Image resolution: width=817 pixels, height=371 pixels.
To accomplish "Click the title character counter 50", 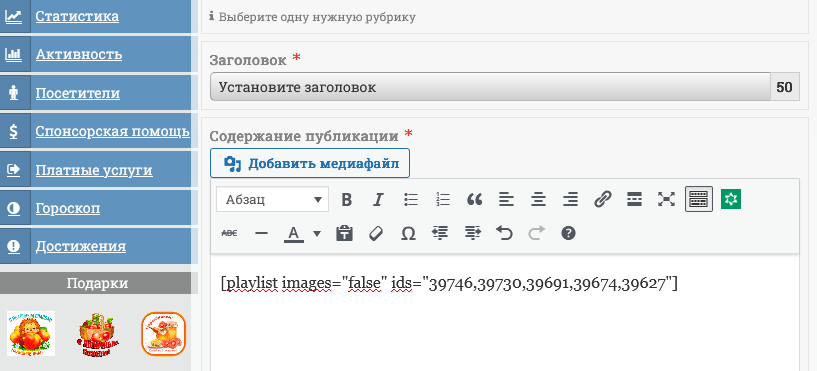I will pyautogui.click(x=784, y=87).
